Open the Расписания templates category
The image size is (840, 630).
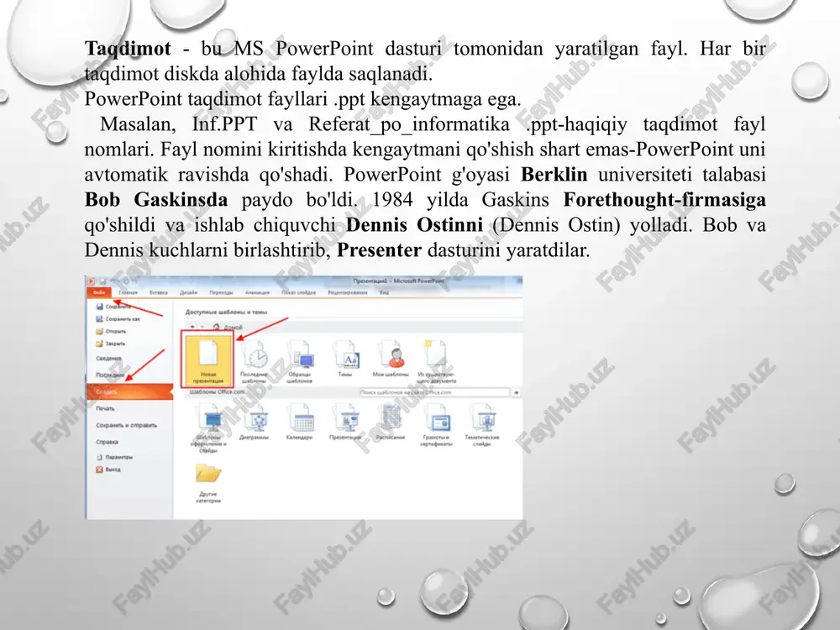pyautogui.click(x=391, y=423)
